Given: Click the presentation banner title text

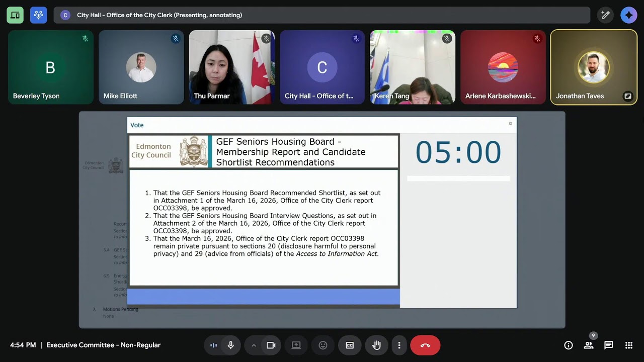Looking at the screenshot, I should tap(159, 15).
